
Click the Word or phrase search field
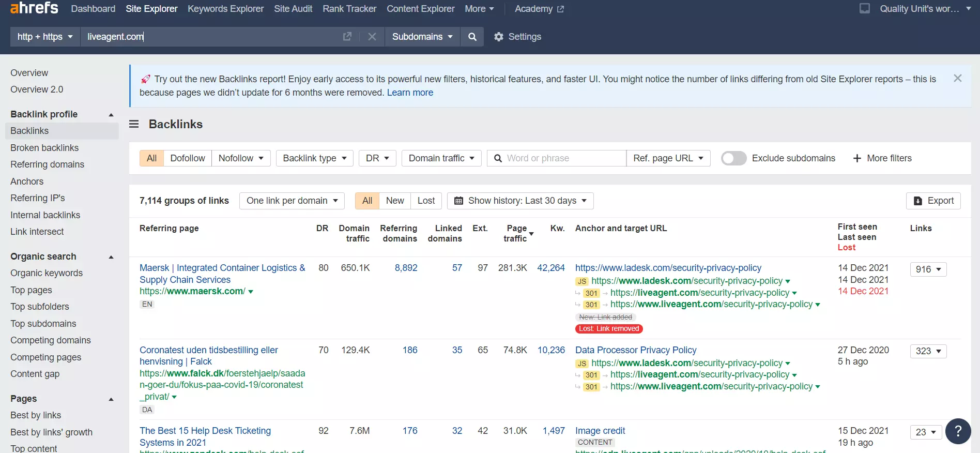563,158
